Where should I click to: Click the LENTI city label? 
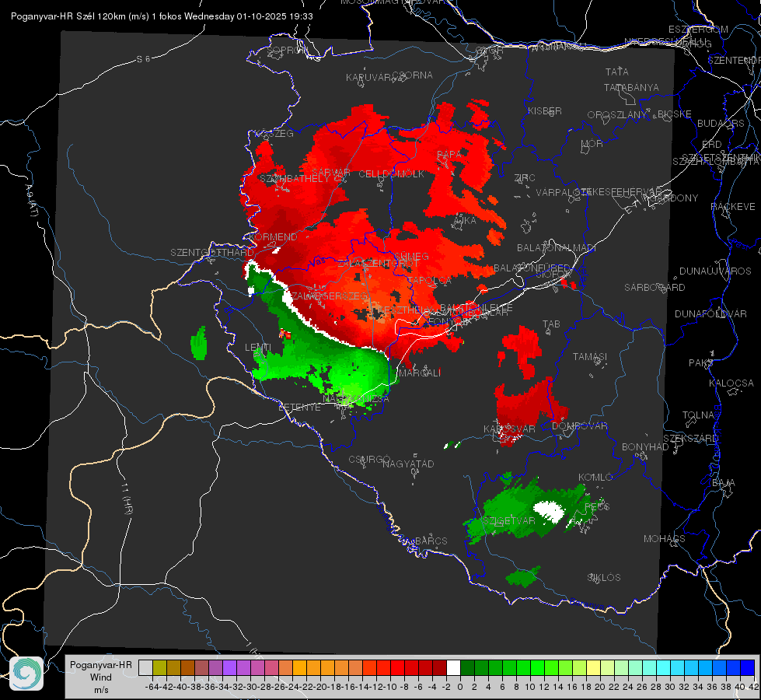[x=258, y=348]
